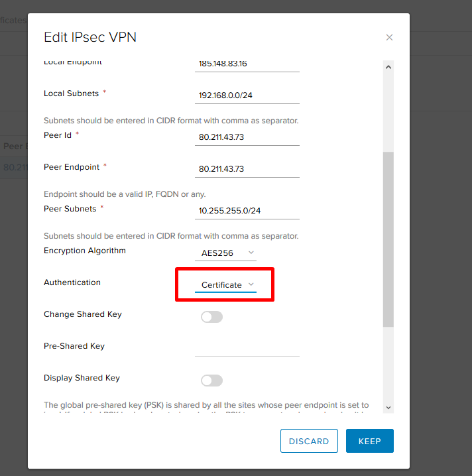
Task: Click the Peer Endpoint label
Action: click(72, 167)
